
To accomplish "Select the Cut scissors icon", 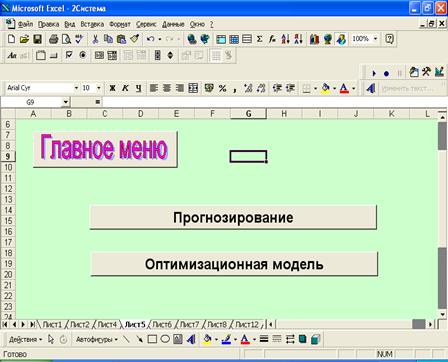I will click(x=95, y=39).
